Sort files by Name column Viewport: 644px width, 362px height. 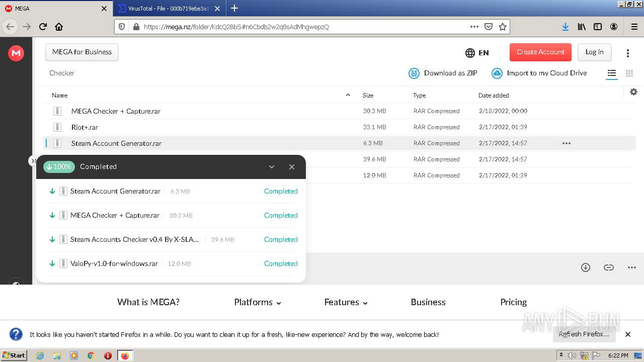point(60,96)
